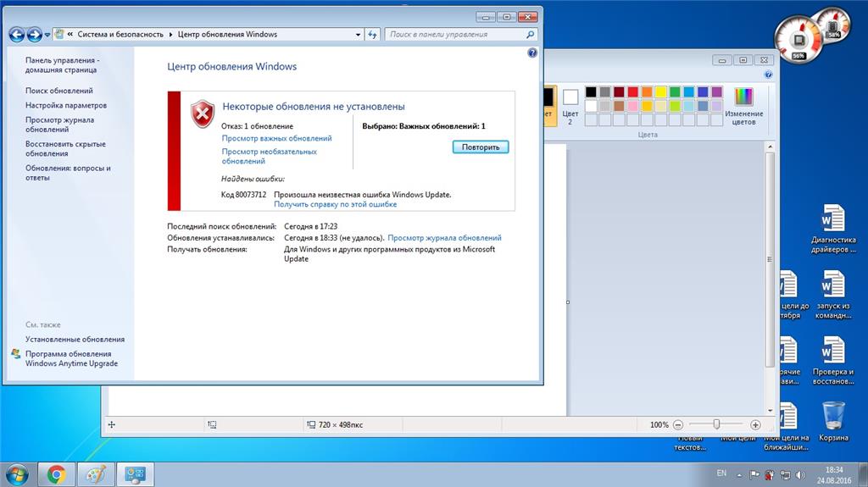Click Получить справку по этой ошибке link
This screenshot has width=868, height=487.
click(336, 204)
